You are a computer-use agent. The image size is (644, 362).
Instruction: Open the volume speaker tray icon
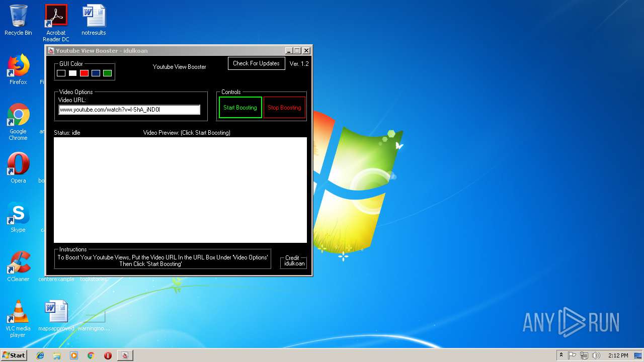[x=596, y=355]
